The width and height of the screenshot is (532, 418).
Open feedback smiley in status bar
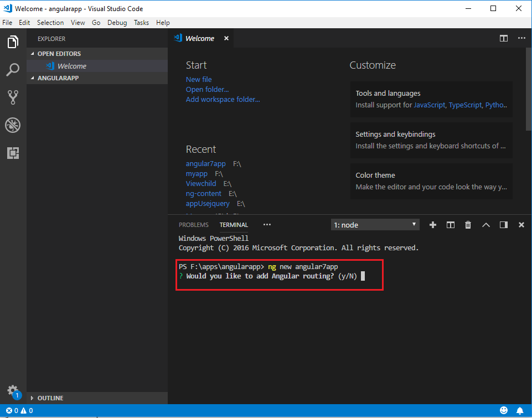pyautogui.click(x=504, y=411)
